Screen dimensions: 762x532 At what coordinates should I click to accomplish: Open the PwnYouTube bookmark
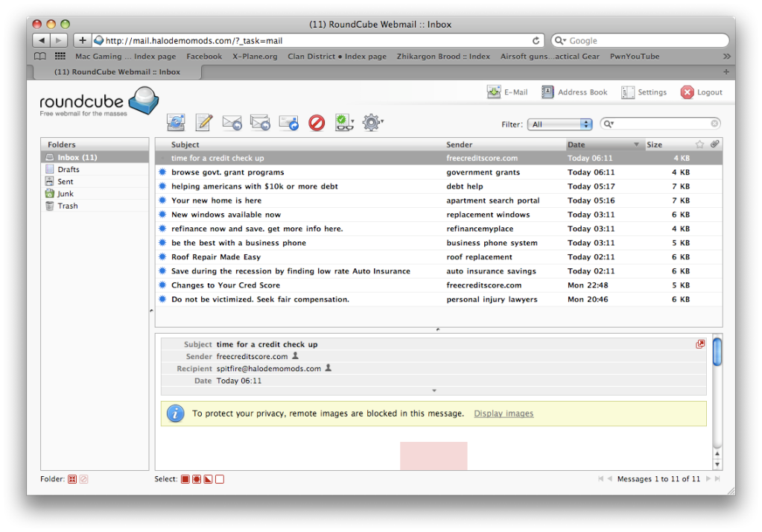(x=635, y=56)
